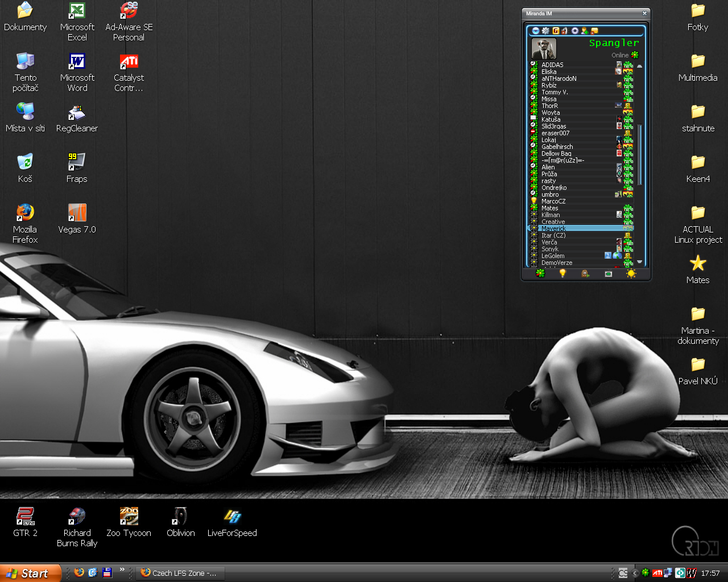Select the ACTUAL Linux project folder
The width and height of the screenshot is (728, 582).
coord(698,225)
